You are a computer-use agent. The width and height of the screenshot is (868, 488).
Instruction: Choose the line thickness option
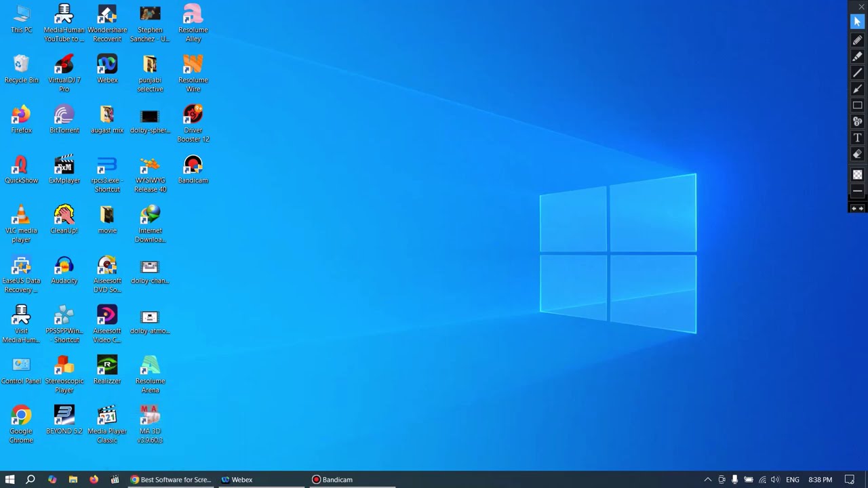click(x=857, y=191)
